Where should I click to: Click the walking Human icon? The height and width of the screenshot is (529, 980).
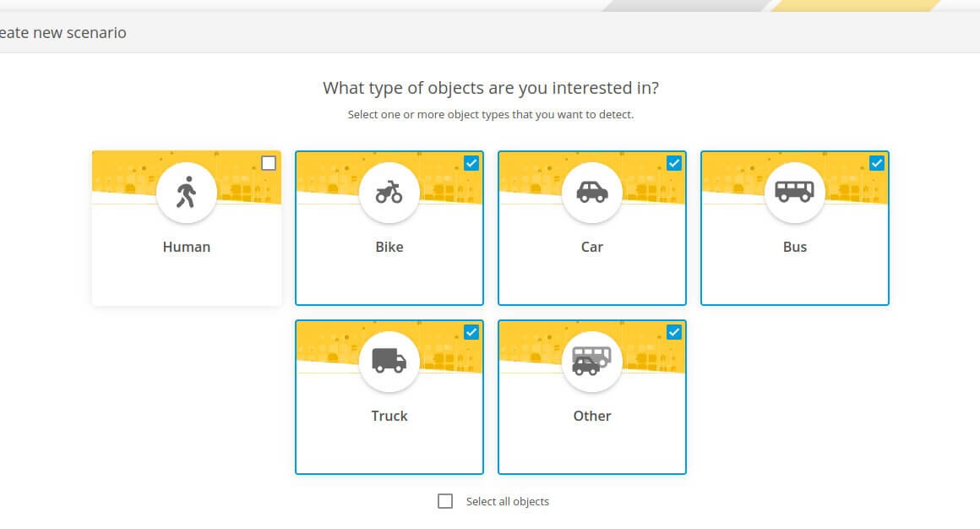(186, 192)
